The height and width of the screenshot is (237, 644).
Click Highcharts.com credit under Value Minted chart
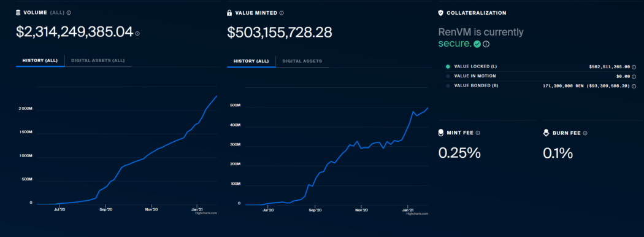pos(417,214)
